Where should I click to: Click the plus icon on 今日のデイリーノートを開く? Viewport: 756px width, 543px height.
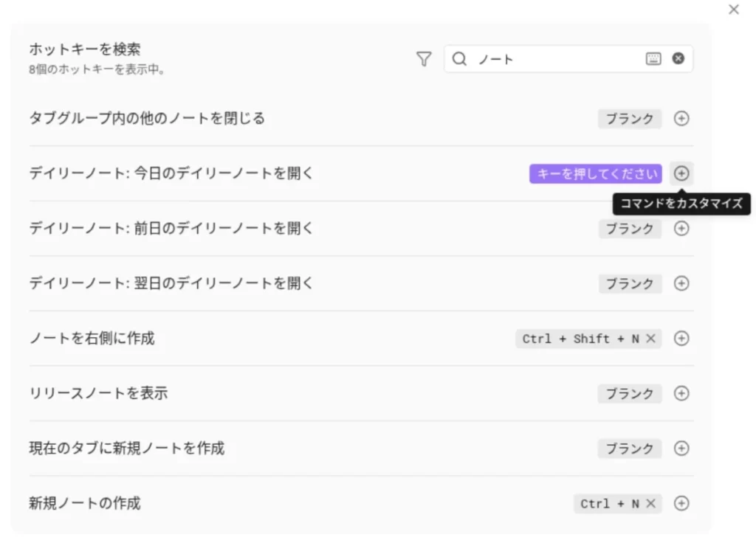pos(681,173)
